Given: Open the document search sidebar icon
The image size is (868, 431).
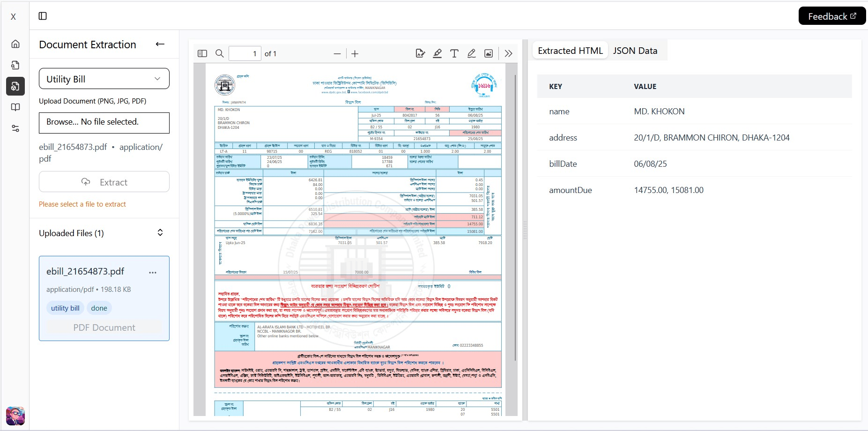Looking at the screenshot, I should point(15,65).
